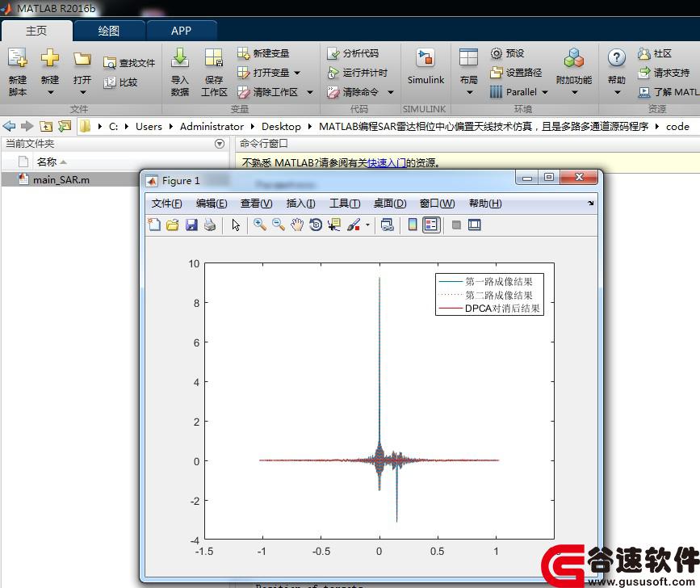Open the 文件(F) menu in Figure 1

pyautogui.click(x=166, y=204)
